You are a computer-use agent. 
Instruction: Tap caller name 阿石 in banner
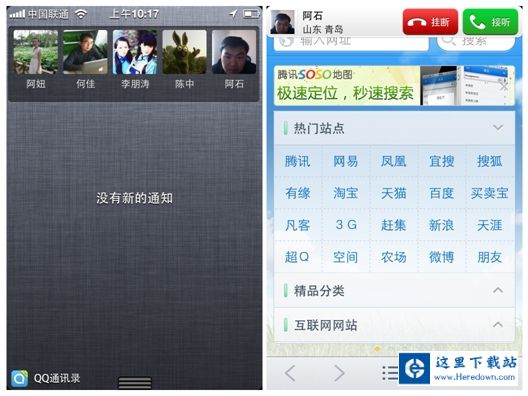point(312,15)
